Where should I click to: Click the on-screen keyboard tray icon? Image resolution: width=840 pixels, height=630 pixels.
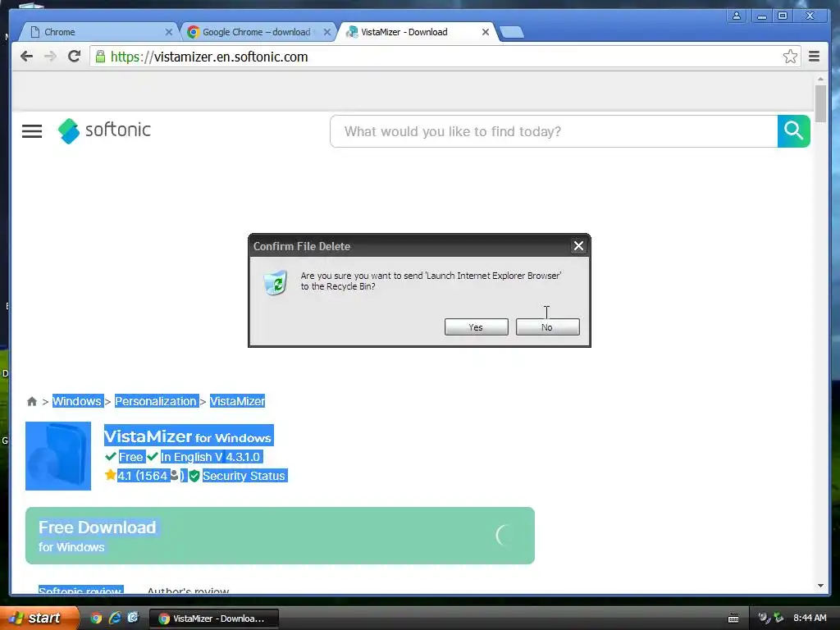733,619
